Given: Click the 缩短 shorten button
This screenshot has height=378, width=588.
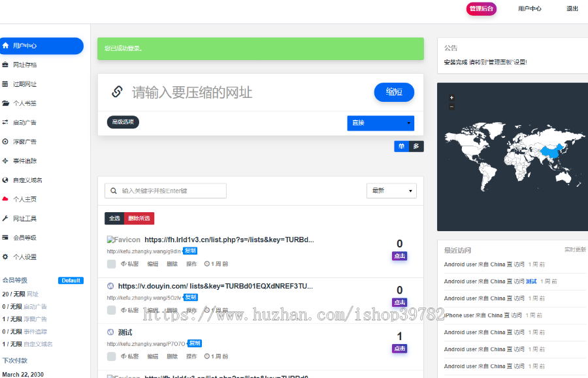Looking at the screenshot, I should [x=394, y=92].
